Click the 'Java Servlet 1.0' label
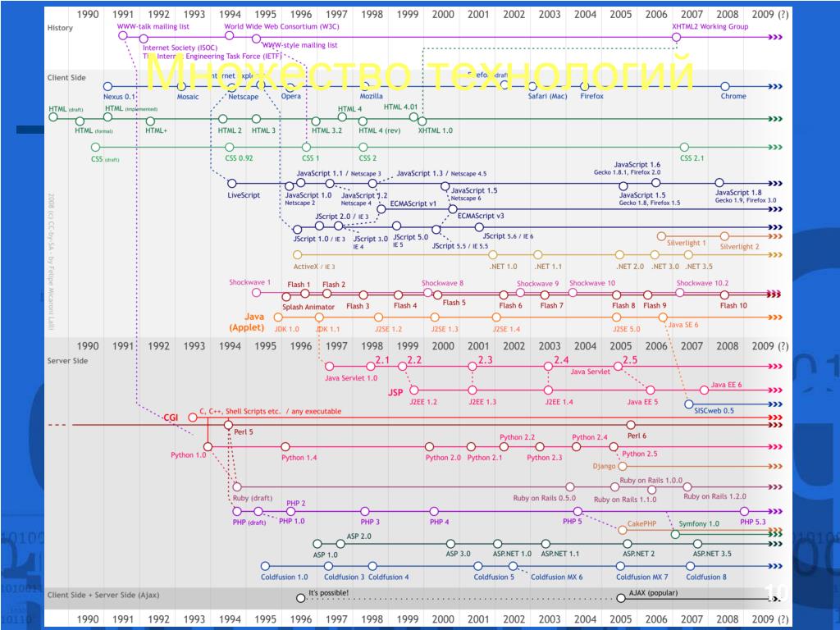Image resolution: width=840 pixels, height=630 pixels. pos(351,378)
